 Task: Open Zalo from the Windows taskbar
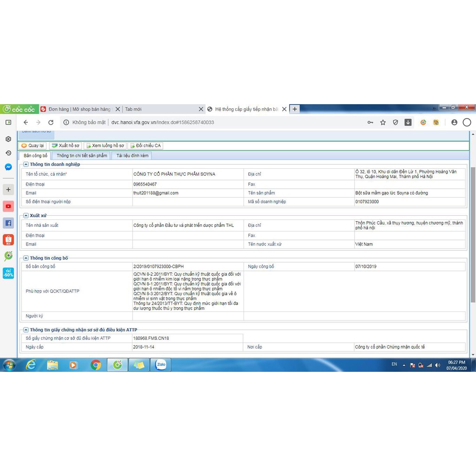pos(161,365)
